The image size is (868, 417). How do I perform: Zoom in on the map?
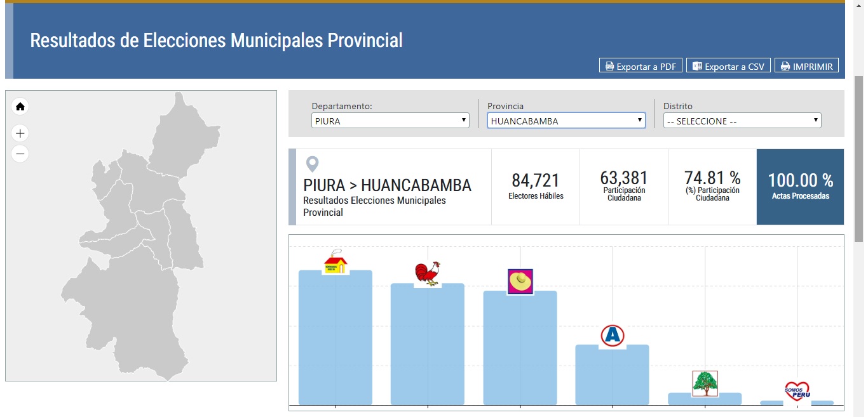click(20, 133)
